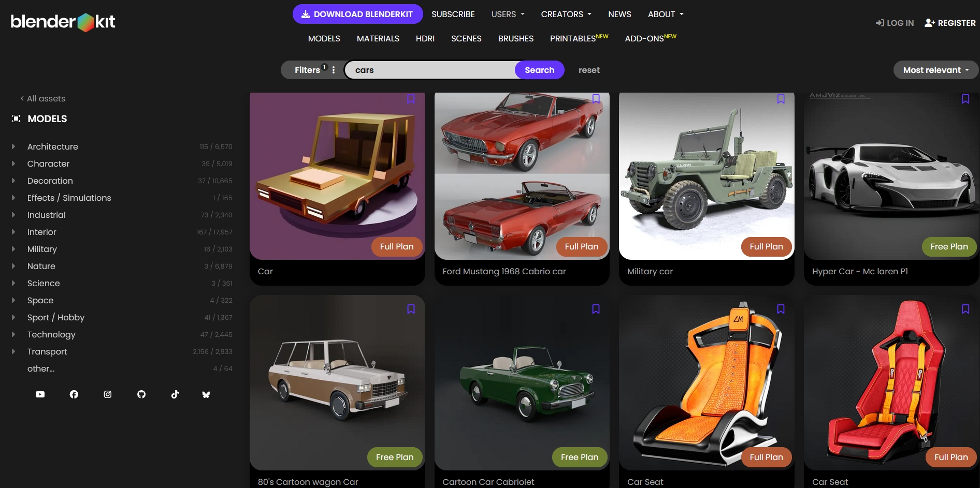Open the TikTok social icon
Viewport: 980px width, 488px height.
[x=175, y=394]
